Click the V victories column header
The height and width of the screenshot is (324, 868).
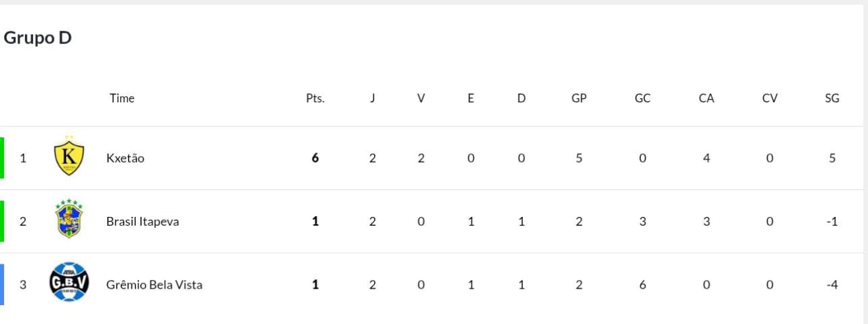(421, 98)
